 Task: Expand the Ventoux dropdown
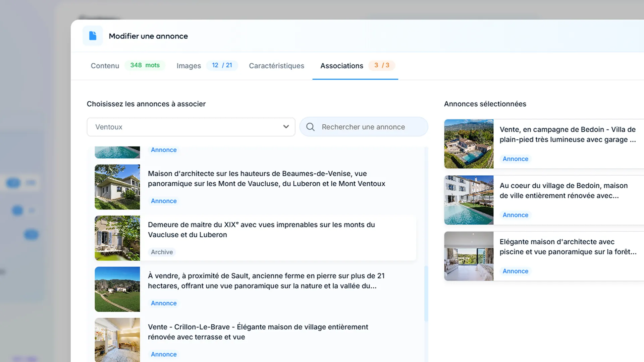pyautogui.click(x=191, y=127)
